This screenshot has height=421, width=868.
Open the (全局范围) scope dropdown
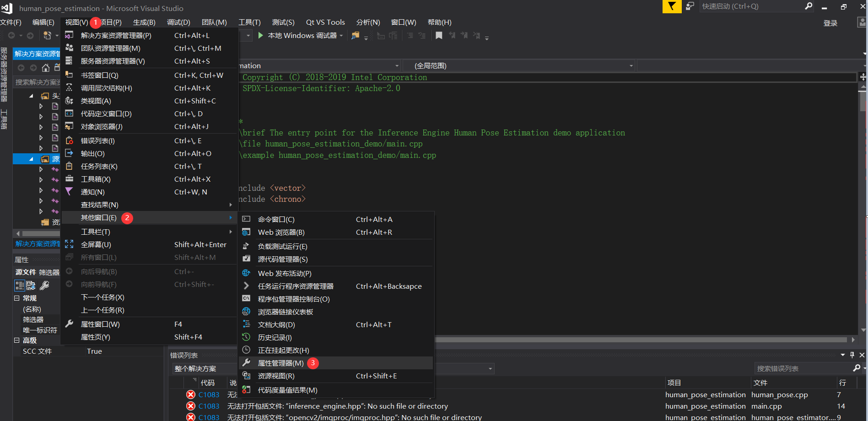pyautogui.click(x=519, y=65)
